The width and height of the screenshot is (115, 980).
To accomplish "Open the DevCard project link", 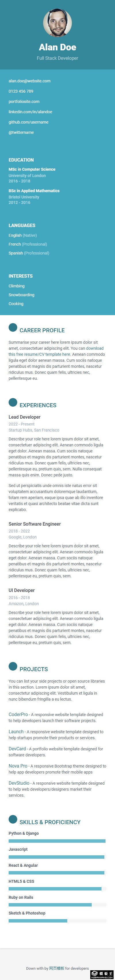I will click(17, 749).
